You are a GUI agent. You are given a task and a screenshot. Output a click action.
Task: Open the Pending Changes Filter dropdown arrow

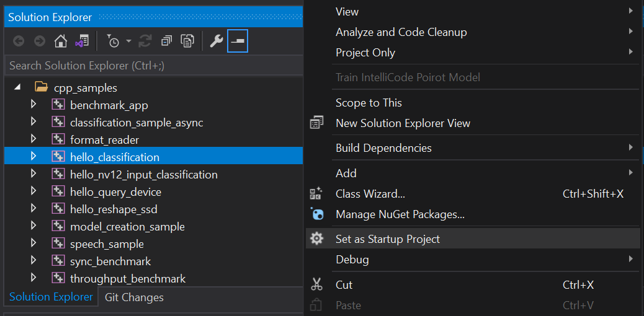pos(128,41)
